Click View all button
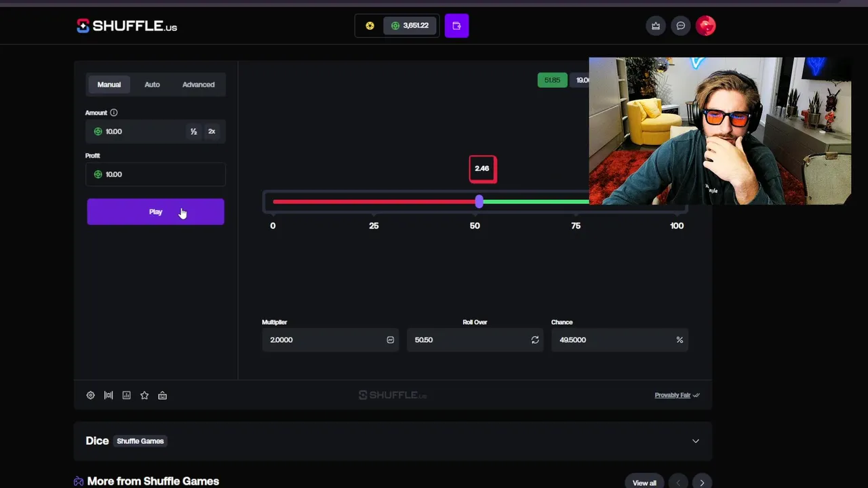 click(644, 483)
